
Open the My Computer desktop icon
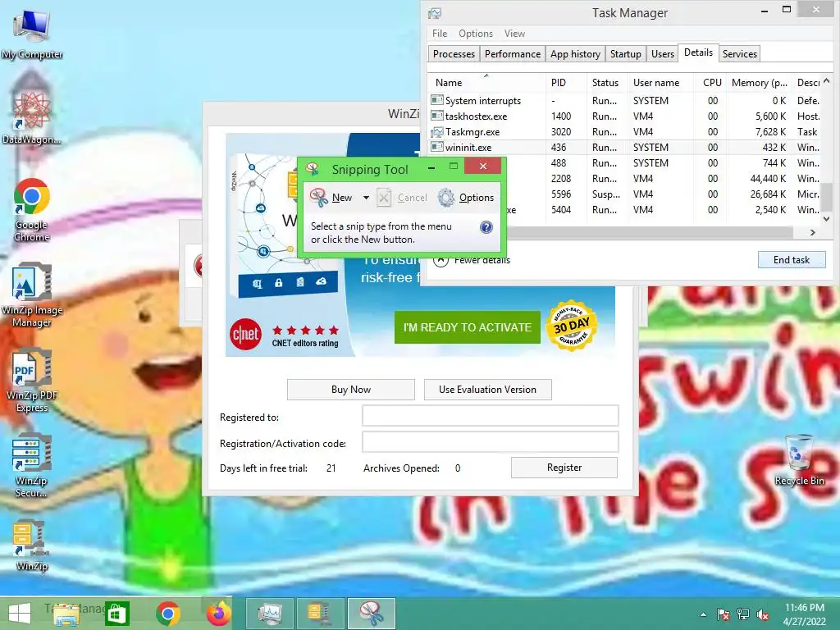click(x=32, y=33)
